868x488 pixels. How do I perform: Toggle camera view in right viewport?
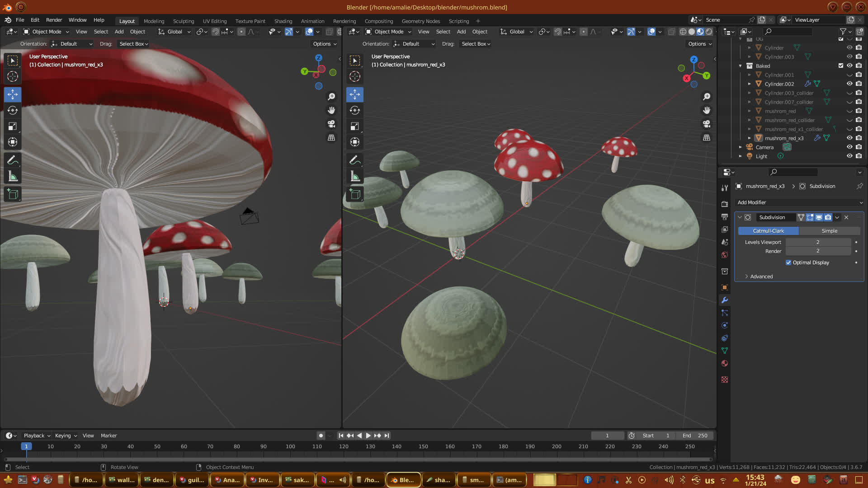707,124
